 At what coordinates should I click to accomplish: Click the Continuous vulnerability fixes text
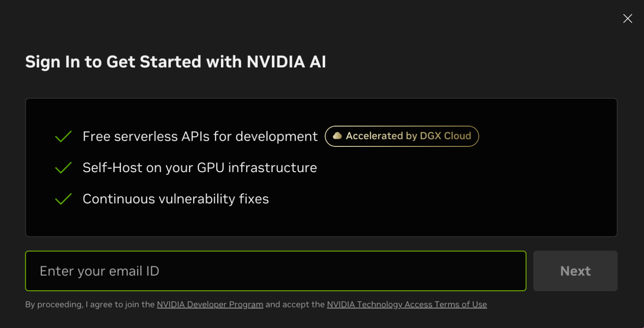pos(175,199)
